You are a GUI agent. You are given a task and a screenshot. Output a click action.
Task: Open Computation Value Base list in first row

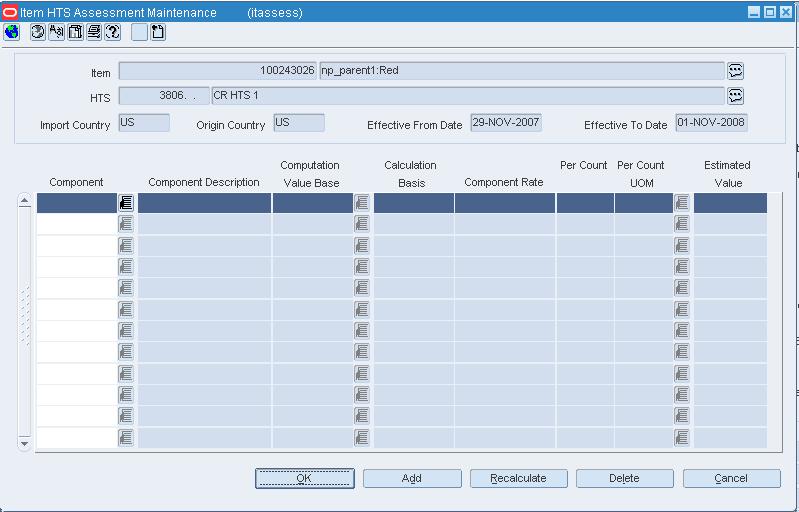click(362, 203)
